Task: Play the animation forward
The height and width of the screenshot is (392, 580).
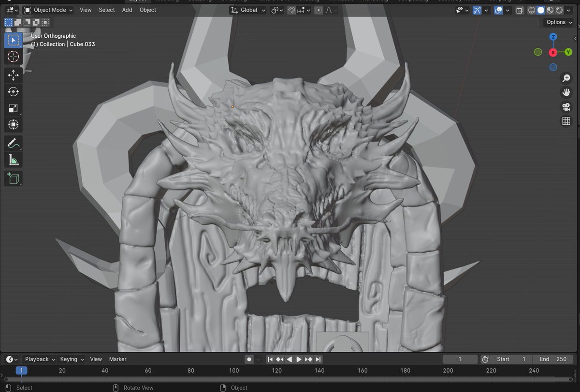Action: coord(299,359)
